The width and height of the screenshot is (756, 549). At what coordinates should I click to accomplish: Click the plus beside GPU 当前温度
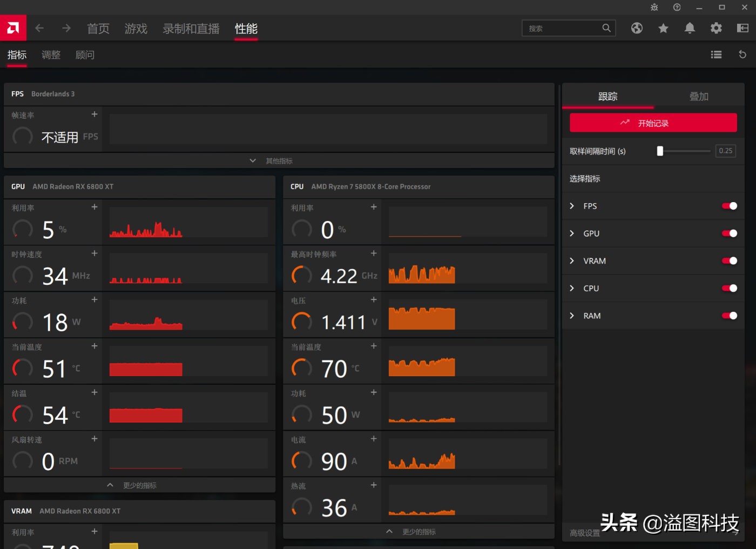pos(94,346)
